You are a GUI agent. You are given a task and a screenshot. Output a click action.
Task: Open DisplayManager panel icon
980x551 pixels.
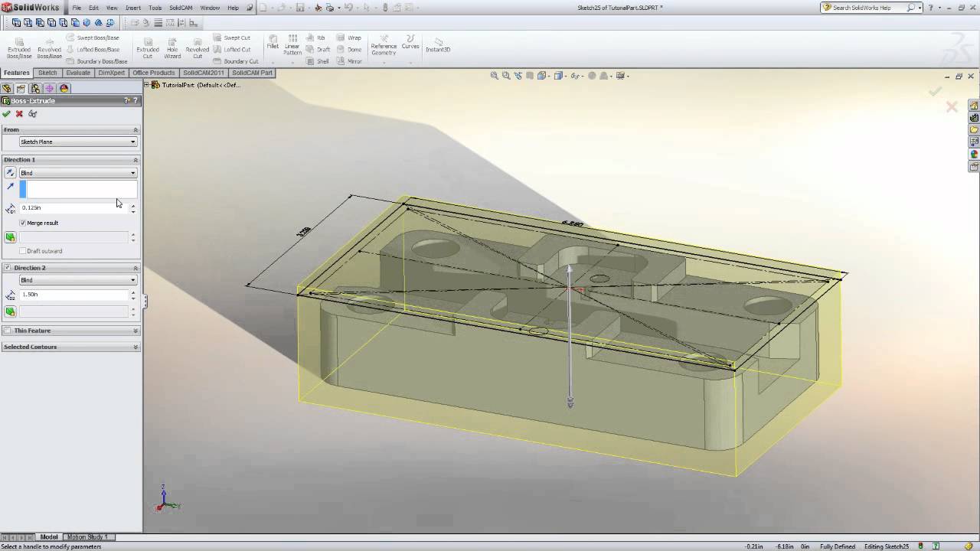(64, 89)
